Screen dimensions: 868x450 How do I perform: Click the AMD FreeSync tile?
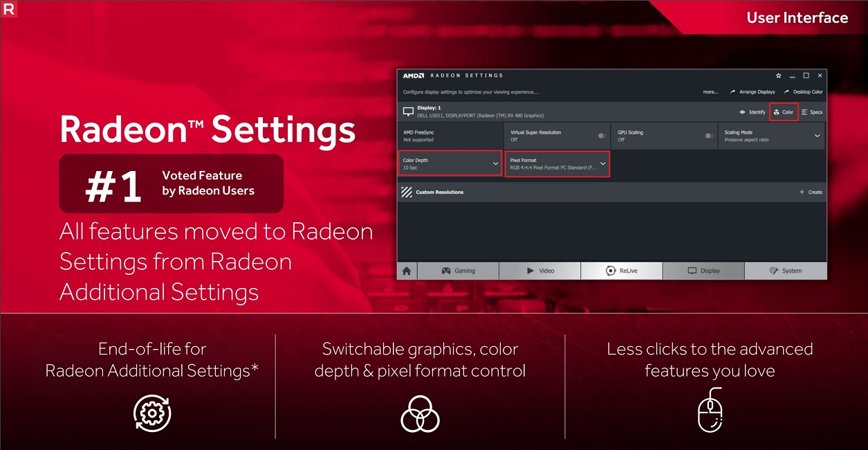pyautogui.click(x=451, y=136)
